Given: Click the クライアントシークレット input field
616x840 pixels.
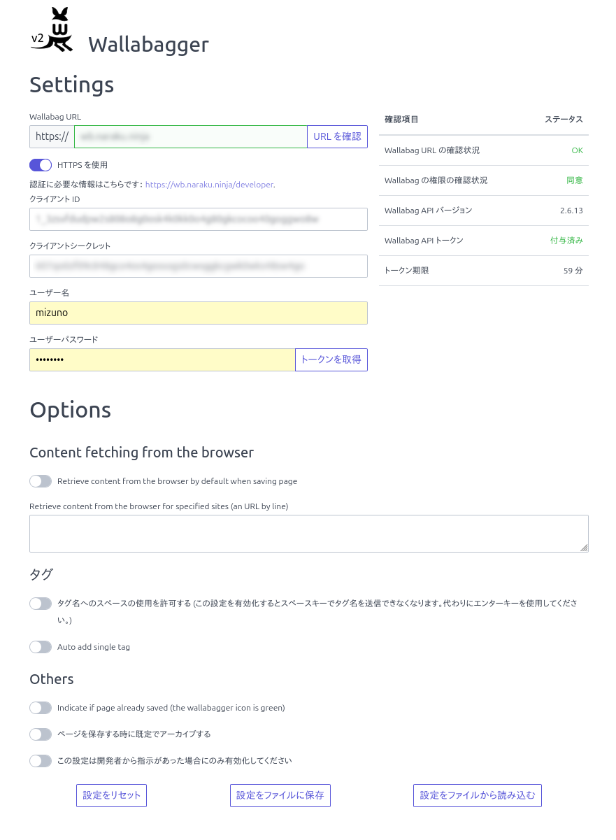Looking at the screenshot, I should 198,266.
